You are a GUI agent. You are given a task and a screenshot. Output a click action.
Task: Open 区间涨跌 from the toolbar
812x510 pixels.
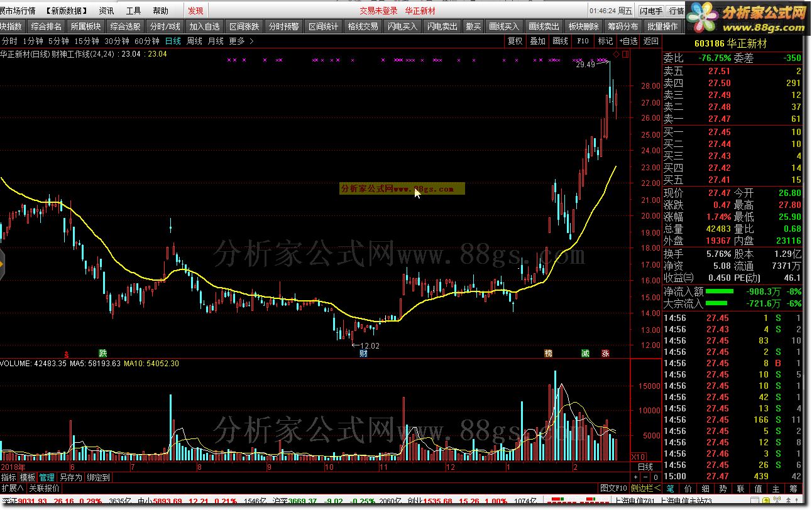(x=244, y=26)
